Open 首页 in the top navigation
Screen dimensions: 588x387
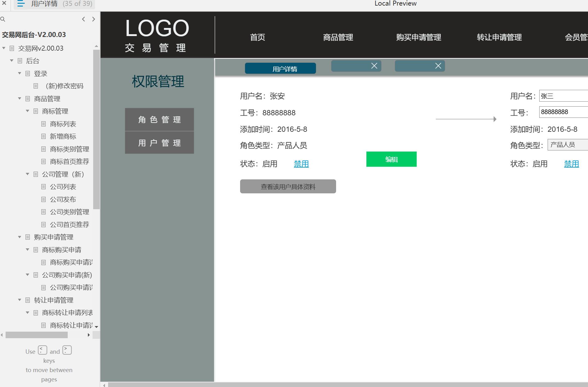pyautogui.click(x=258, y=37)
